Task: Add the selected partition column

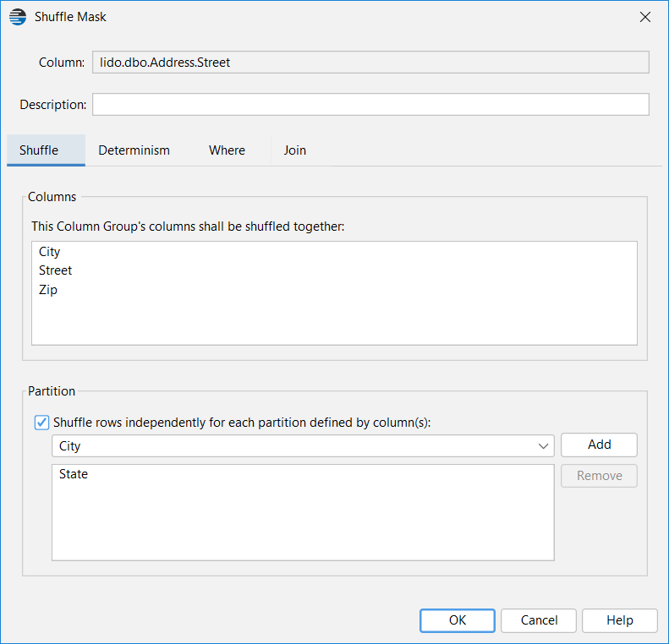Action: click(x=599, y=445)
